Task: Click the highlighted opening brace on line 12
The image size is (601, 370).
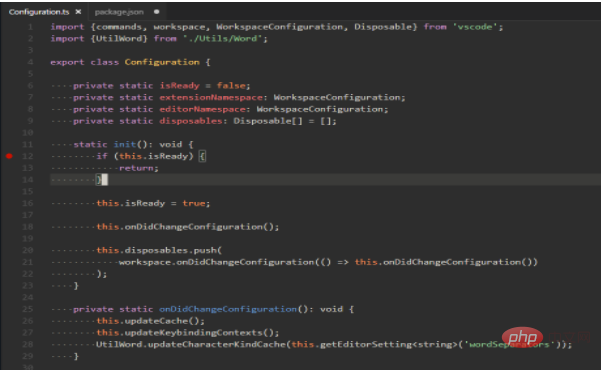Action: point(202,156)
